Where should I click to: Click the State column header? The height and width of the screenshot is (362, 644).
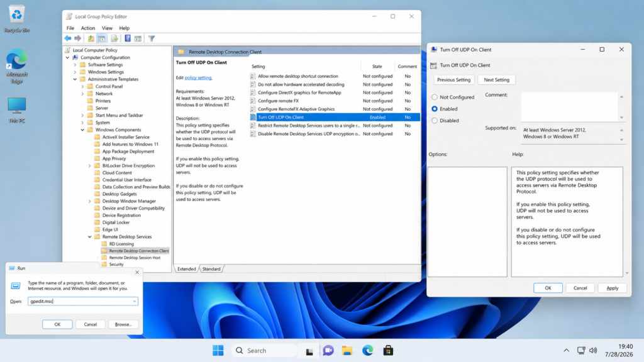(x=377, y=67)
